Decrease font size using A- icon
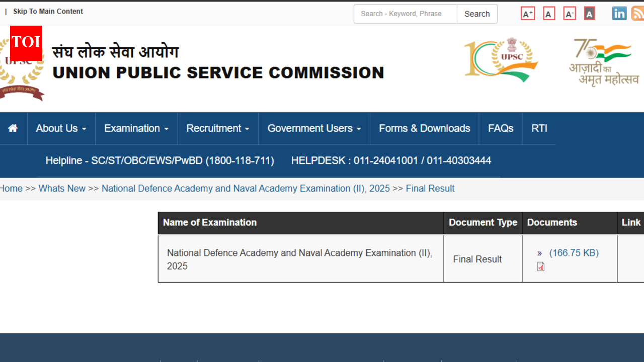The height and width of the screenshot is (362, 644). [569, 13]
